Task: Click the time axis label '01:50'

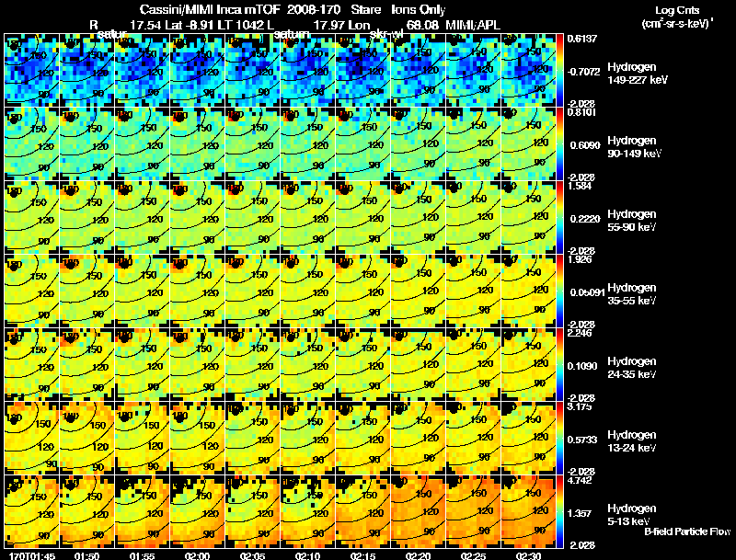Action: (86, 555)
